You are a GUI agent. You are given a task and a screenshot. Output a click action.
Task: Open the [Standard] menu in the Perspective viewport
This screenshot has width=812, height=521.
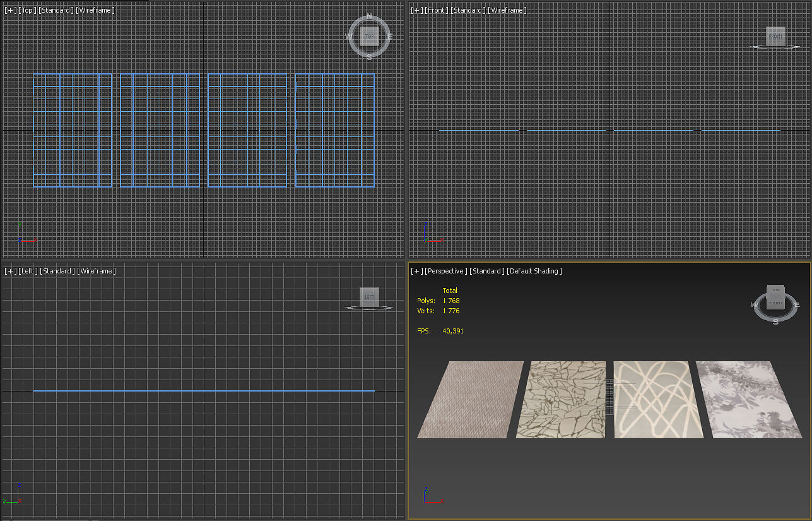tap(487, 271)
